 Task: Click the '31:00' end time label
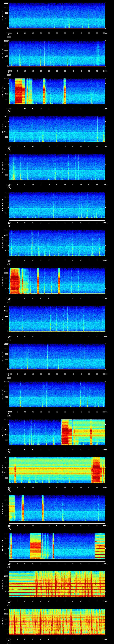click(105, 336)
